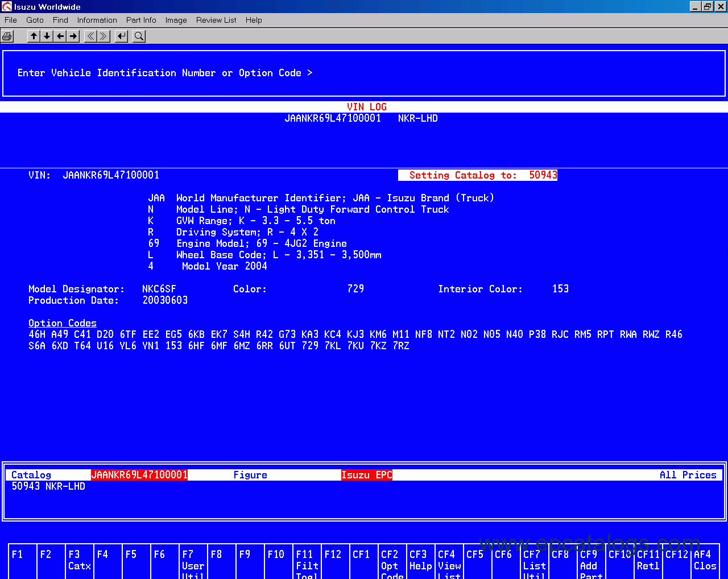Click the CF7 List Util button
728x579 pixels.
(535, 561)
